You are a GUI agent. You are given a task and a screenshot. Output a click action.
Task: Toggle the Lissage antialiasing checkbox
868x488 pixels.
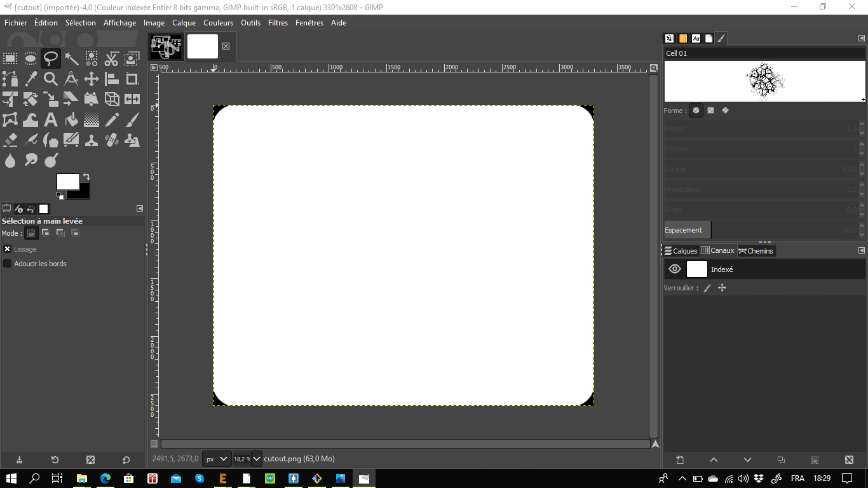tap(8, 249)
